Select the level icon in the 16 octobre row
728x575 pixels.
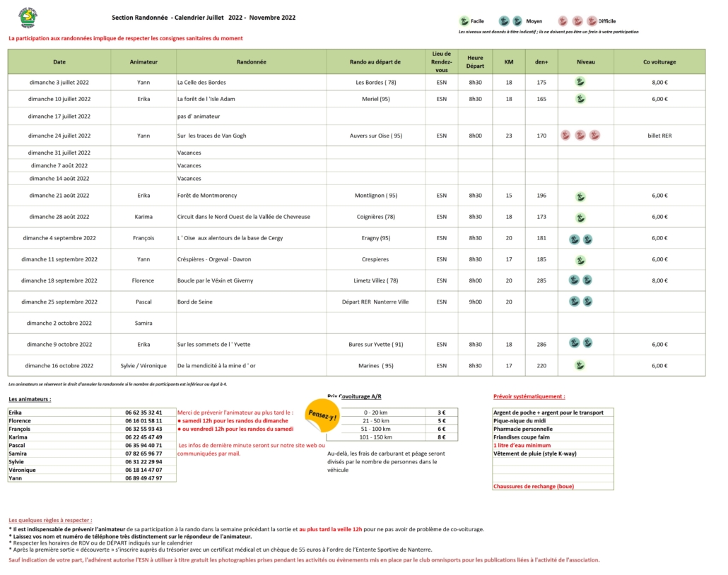580,365
